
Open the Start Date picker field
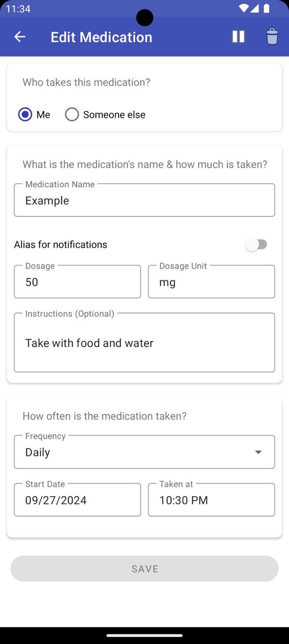(x=77, y=500)
